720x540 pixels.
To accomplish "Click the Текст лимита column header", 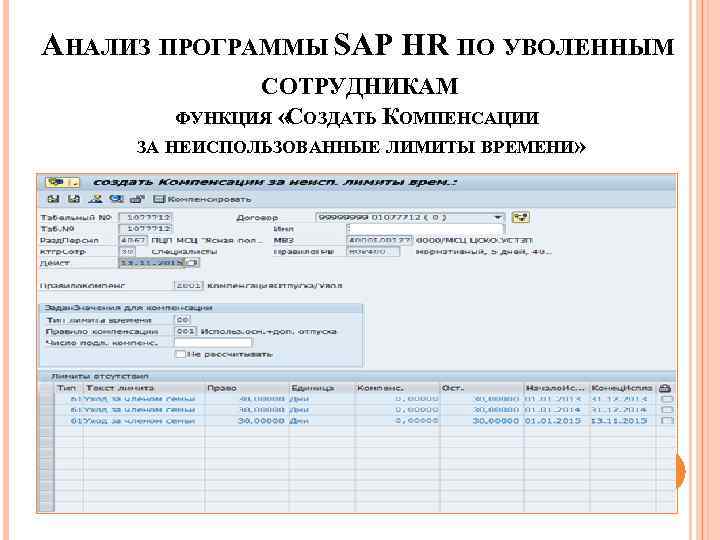I will pyautogui.click(x=144, y=388).
